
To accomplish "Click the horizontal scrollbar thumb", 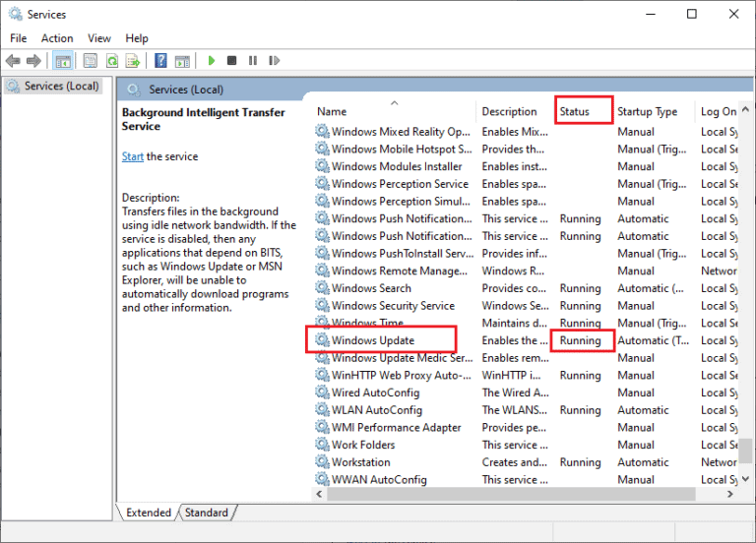I will click(x=511, y=494).
